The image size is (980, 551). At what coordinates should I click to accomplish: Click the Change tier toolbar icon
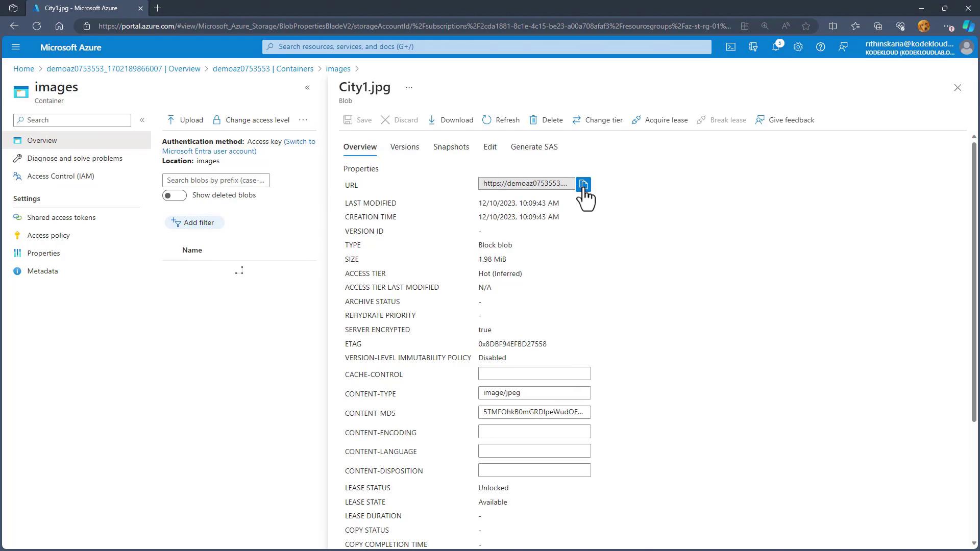pos(577,120)
